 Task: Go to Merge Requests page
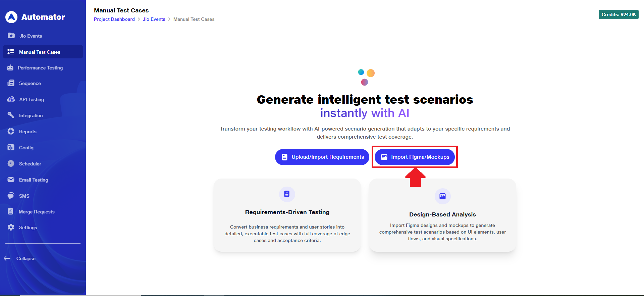36,212
